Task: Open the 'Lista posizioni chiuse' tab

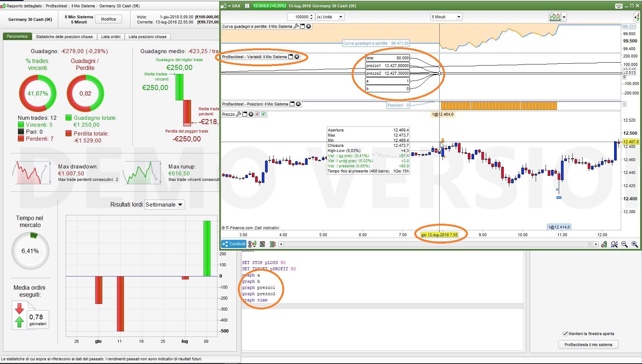Action: click(x=147, y=37)
